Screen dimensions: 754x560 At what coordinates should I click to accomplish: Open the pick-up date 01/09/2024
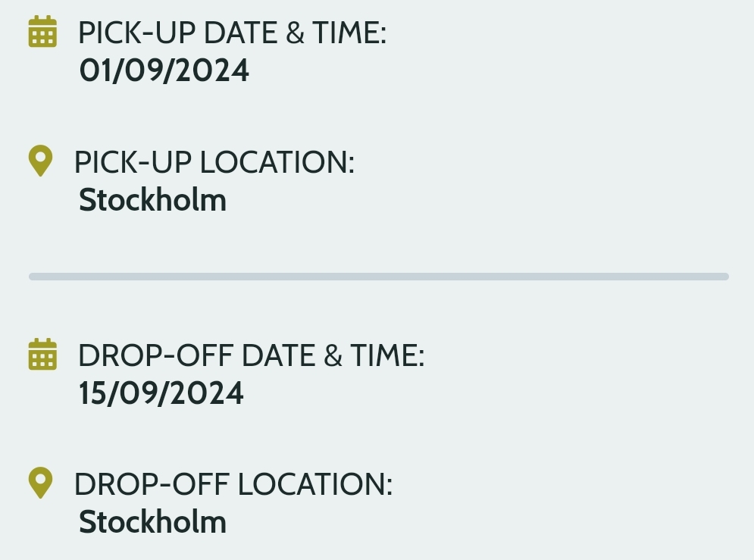point(164,70)
